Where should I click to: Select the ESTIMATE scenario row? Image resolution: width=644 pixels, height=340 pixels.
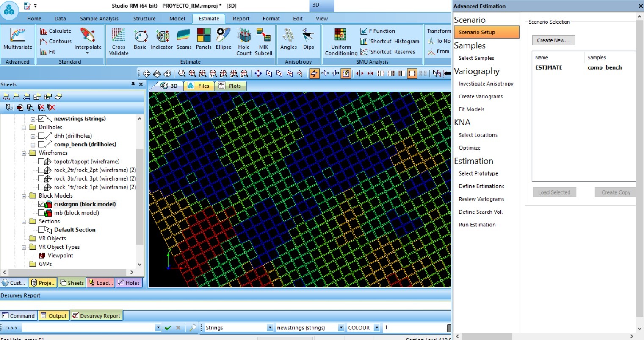[x=584, y=67]
